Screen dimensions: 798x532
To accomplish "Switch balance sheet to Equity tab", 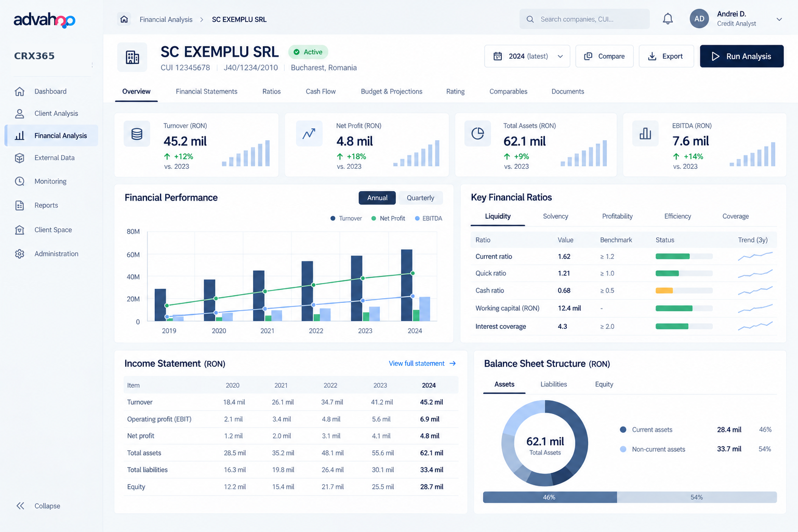I will point(604,384).
